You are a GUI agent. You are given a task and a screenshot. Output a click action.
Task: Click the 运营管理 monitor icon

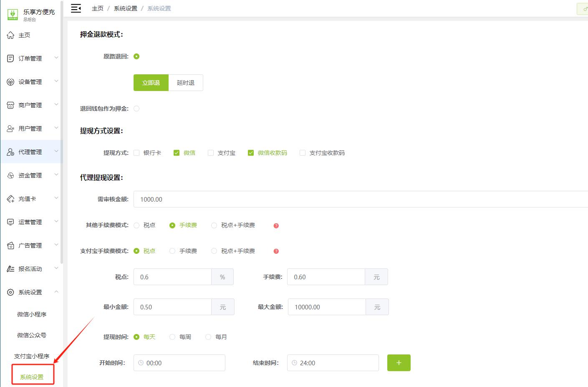tap(10, 222)
